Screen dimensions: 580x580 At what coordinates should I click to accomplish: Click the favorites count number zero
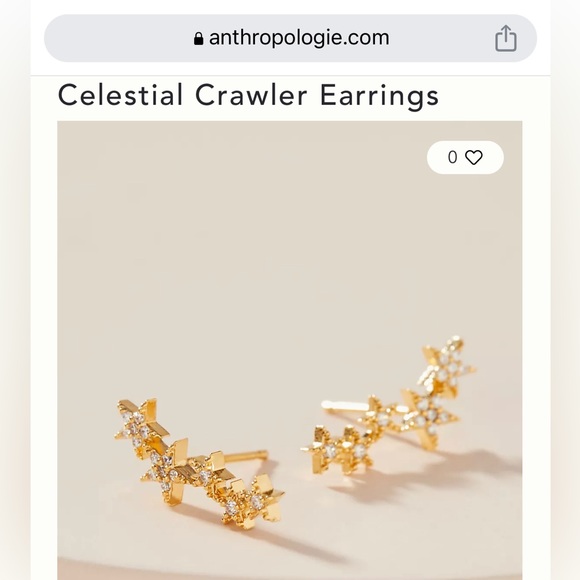click(452, 158)
